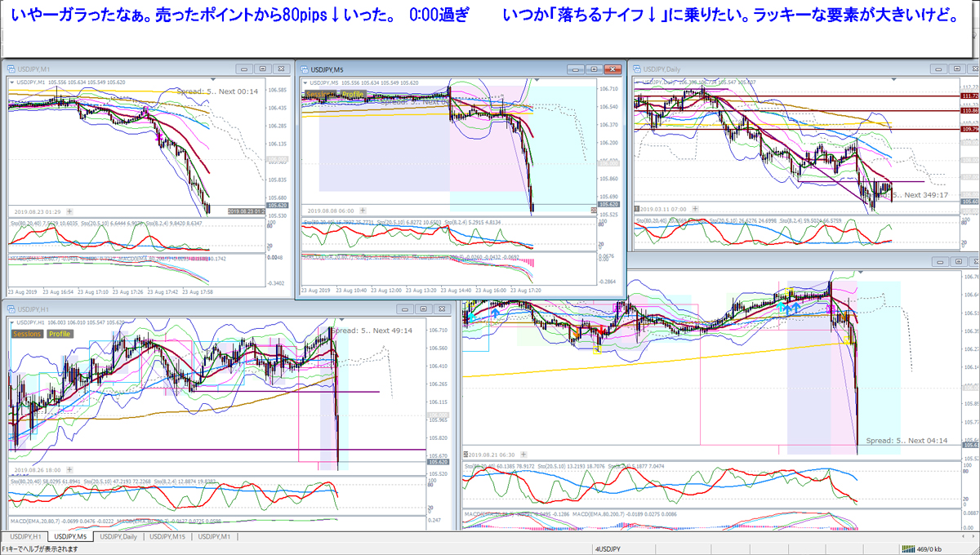
Task: Click the 469/0 kb status entry
Action: click(x=930, y=548)
